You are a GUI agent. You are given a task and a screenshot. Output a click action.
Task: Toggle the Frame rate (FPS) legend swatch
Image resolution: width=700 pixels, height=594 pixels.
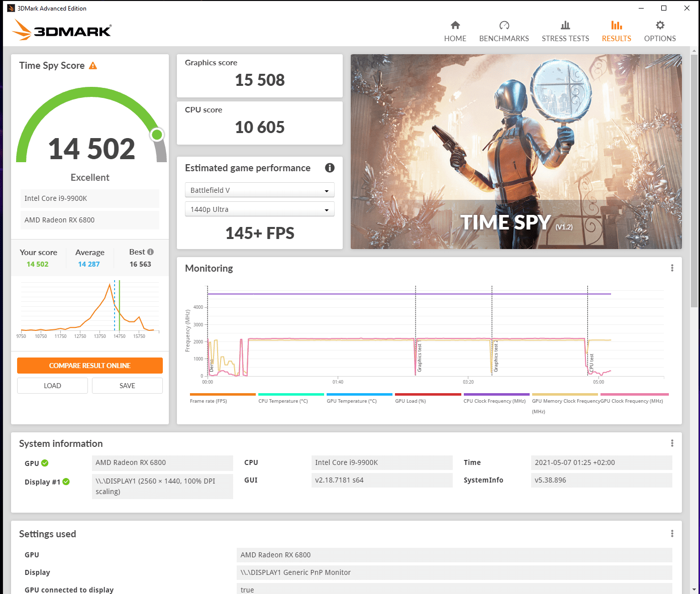tap(223, 395)
